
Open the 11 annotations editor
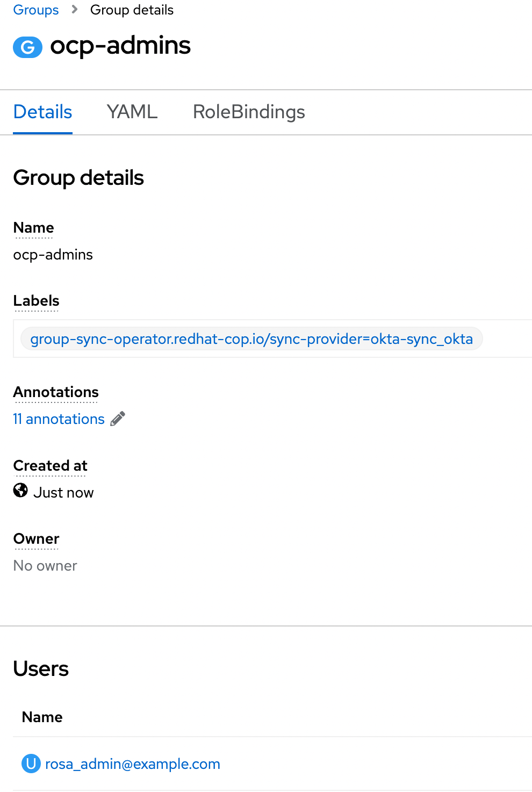pyautogui.click(x=59, y=419)
